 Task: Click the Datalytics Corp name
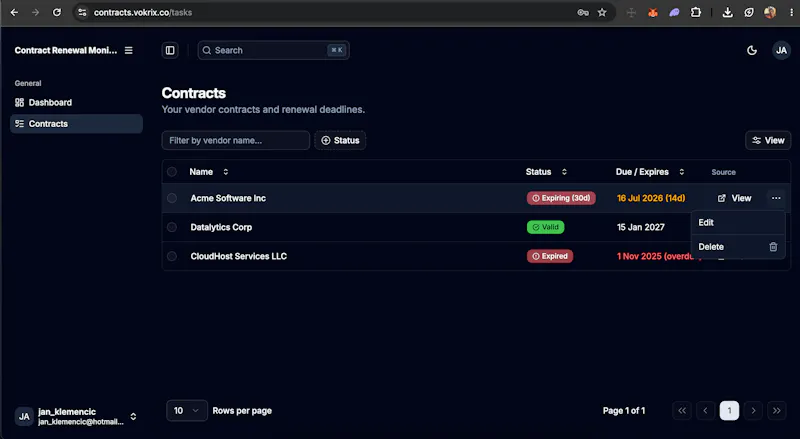221,227
